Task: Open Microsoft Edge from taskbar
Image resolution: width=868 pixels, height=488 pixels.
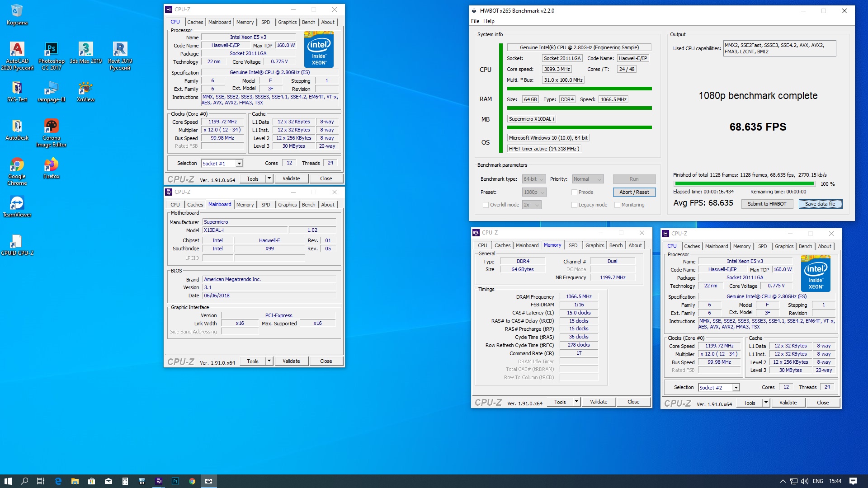Action: coord(58,481)
